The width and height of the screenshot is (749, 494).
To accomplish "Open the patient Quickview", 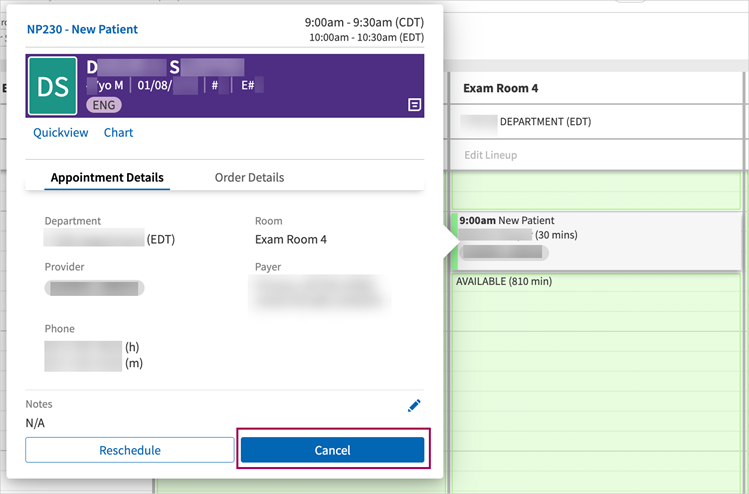I will click(x=61, y=133).
